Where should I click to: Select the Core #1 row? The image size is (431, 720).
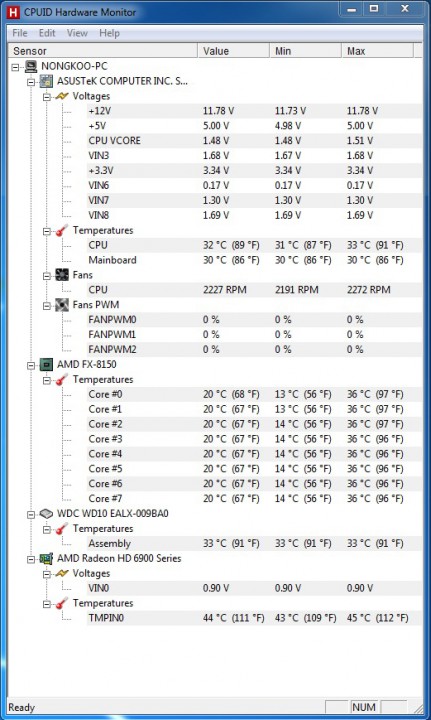255,409
